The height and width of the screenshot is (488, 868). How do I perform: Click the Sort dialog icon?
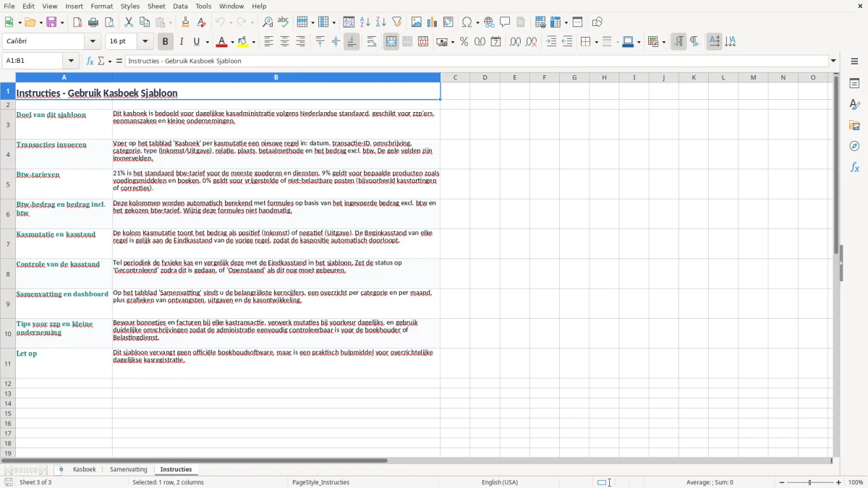[x=349, y=22]
